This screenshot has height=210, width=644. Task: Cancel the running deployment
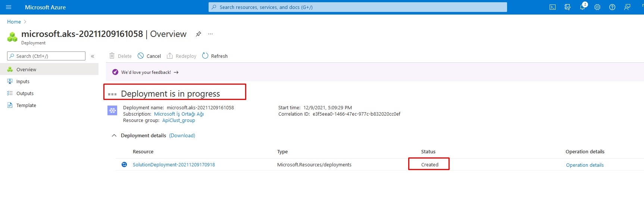[149, 56]
